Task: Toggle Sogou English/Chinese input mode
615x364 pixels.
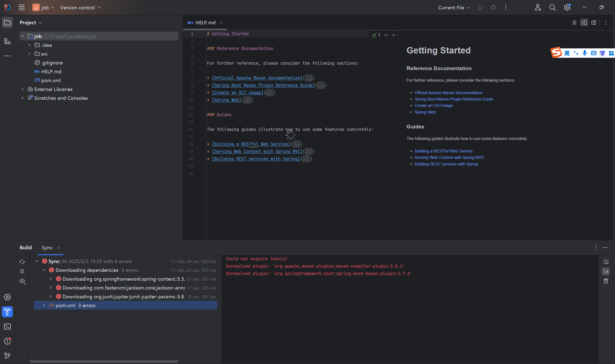Action: (567, 53)
